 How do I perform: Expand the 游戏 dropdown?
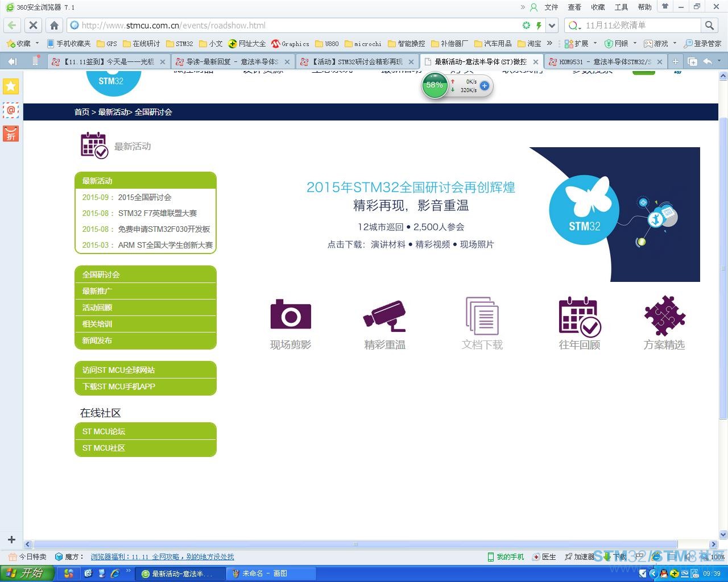tap(675, 43)
